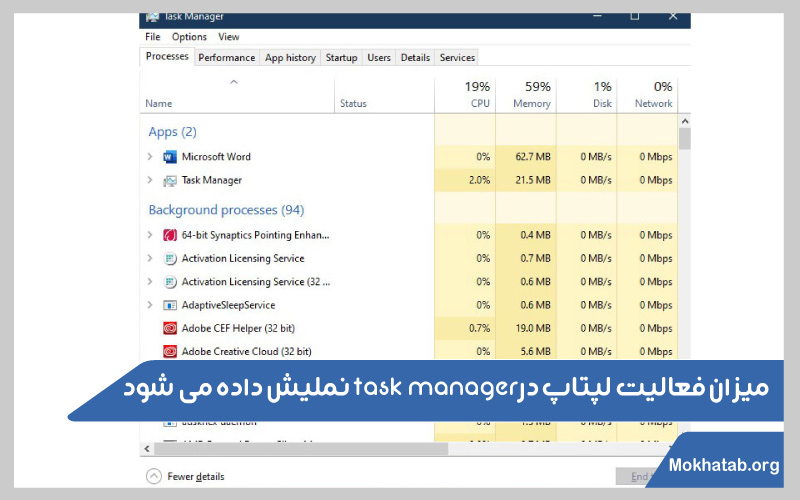Click the Task Manager process icon
The height and width of the screenshot is (500, 800).
pos(170,181)
